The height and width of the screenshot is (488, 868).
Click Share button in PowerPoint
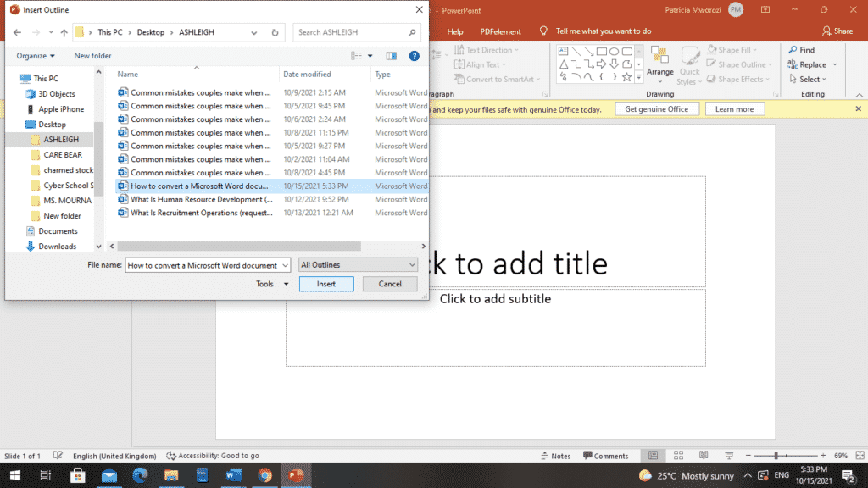click(837, 31)
